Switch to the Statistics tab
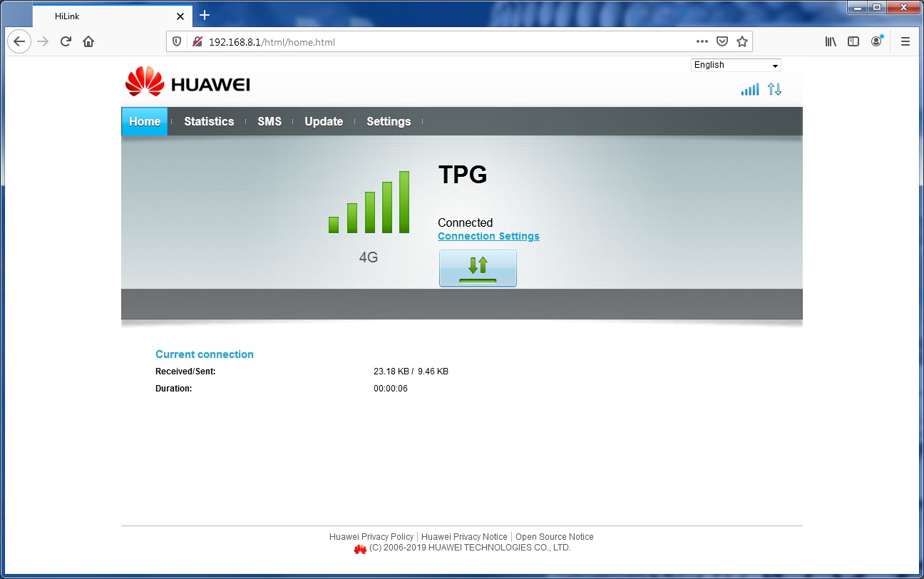Viewport: 924px width, 579px height. pos(209,121)
